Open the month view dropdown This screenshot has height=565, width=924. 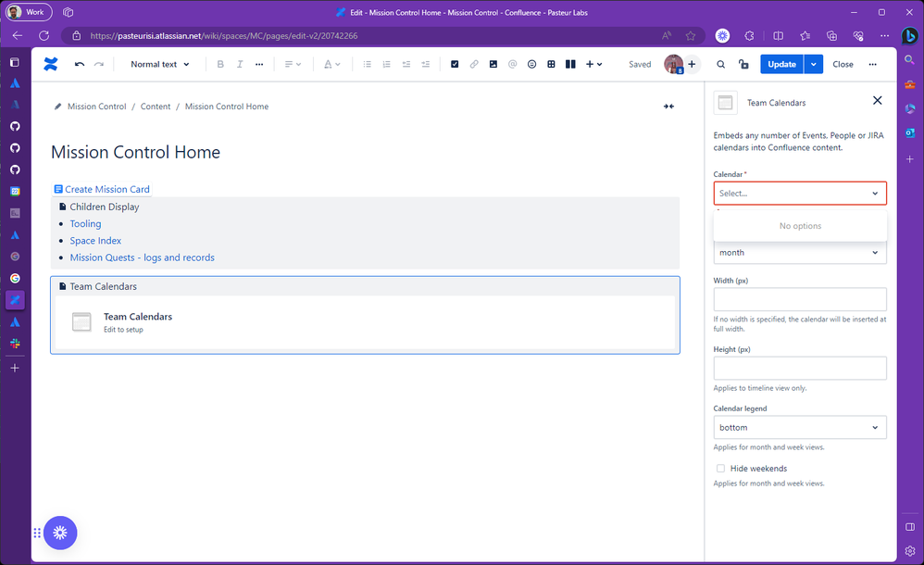[x=800, y=253]
